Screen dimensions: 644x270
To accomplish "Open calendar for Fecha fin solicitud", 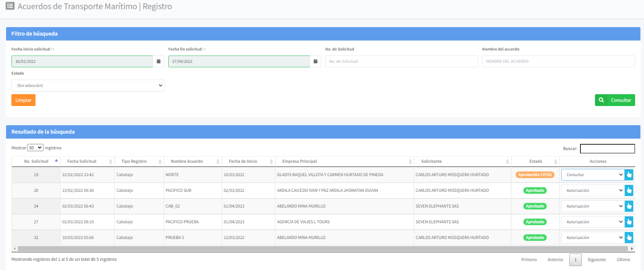I will tap(316, 61).
